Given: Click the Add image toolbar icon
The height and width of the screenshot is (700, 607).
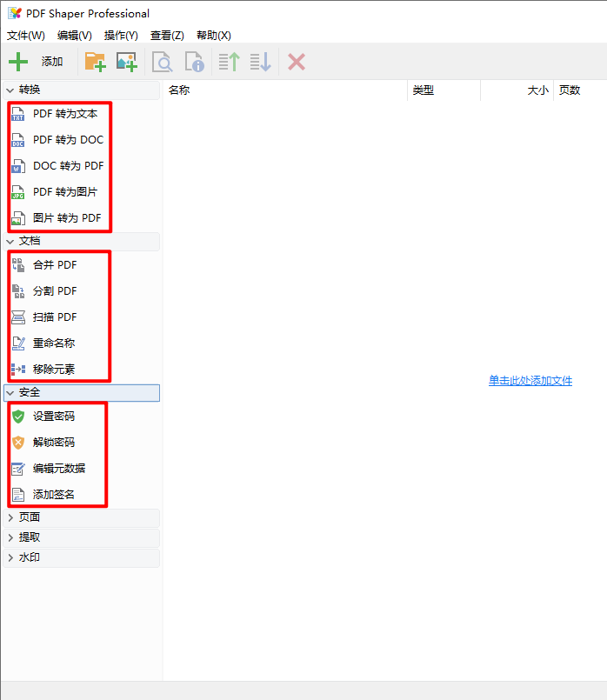Looking at the screenshot, I should 127,62.
